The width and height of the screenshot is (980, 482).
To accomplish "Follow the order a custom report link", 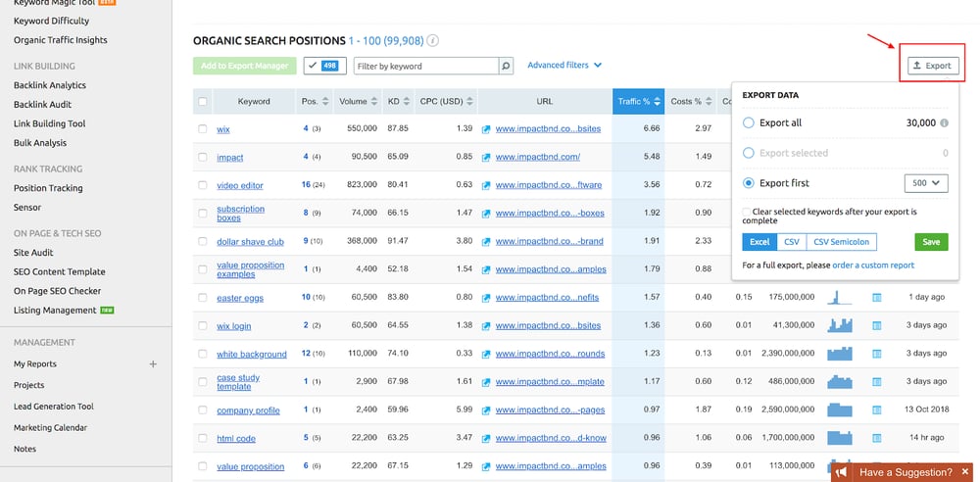I will pyautogui.click(x=873, y=265).
